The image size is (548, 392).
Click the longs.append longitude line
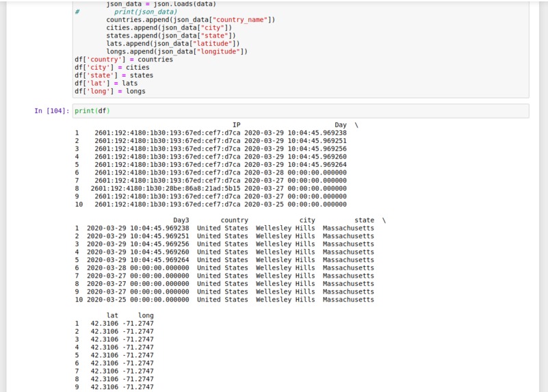tap(177, 51)
